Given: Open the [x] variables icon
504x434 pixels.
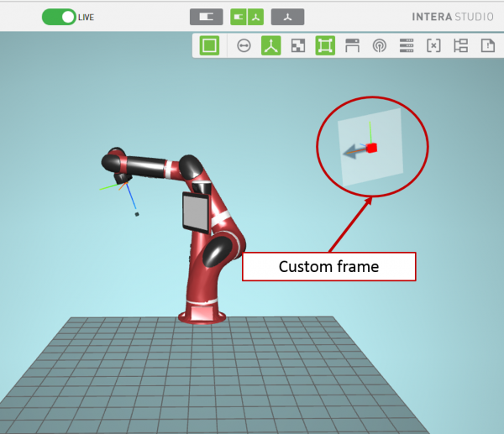Looking at the screenshot, I should pos(433,45).
